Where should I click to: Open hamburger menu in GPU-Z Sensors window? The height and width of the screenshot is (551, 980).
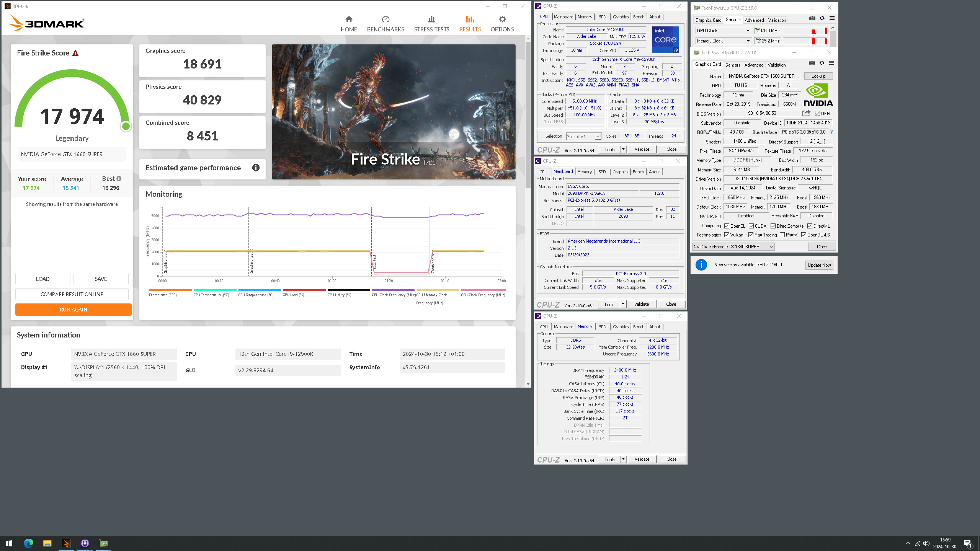pos(832,18)
